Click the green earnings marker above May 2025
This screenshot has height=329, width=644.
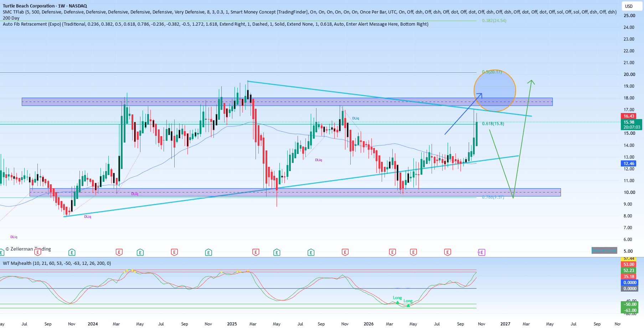click(277, 252)
